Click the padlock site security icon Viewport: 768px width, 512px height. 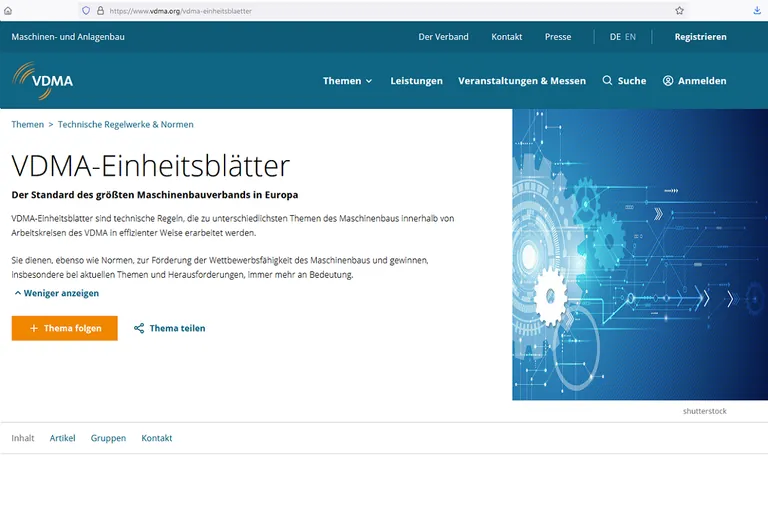(x=100, y=10)
